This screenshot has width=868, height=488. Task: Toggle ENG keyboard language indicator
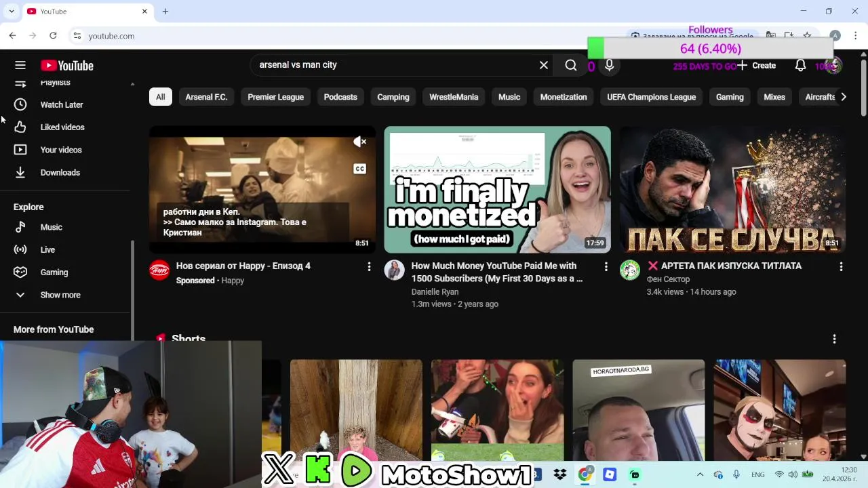(x=757, y=474)
